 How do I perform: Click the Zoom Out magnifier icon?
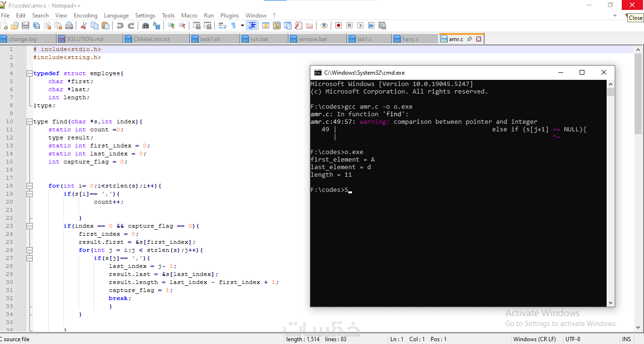click(x=182, y=26)
